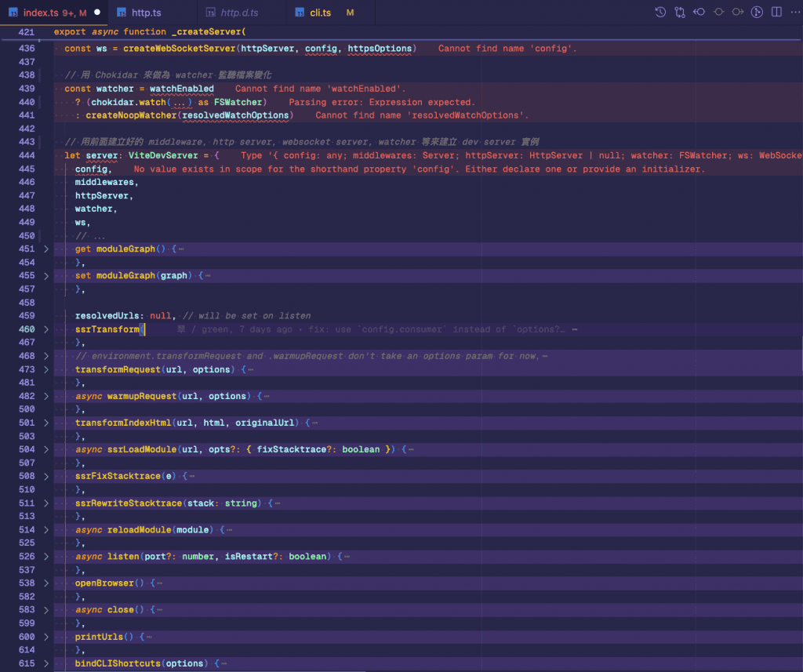Go to next revision arrow icon
803x672 pixels.
pos(737,13)
